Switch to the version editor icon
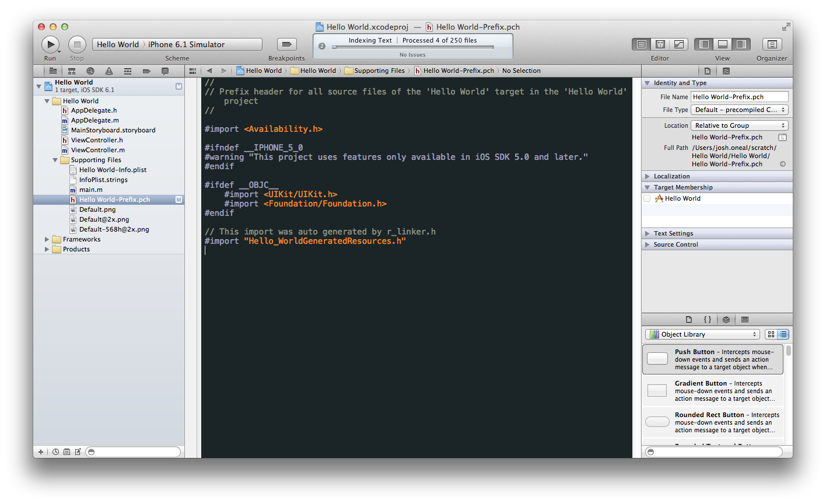Screen dimensions: 826x504 (x=679, y=44)
